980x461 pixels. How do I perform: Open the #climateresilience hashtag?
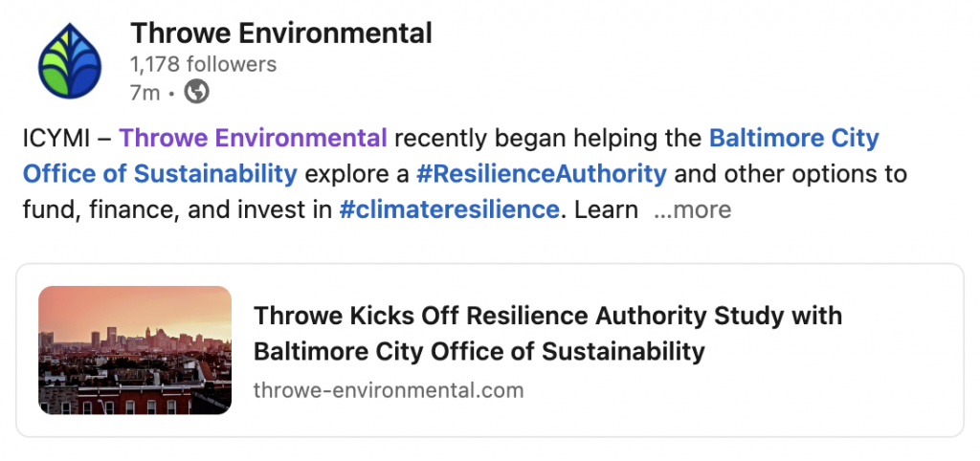point(449,209)
